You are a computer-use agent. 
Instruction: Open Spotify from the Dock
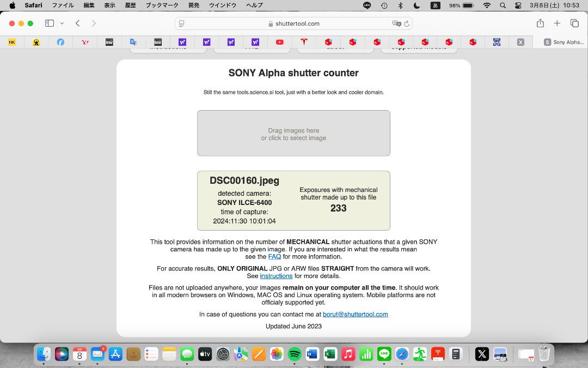click(x=295, y=354)
